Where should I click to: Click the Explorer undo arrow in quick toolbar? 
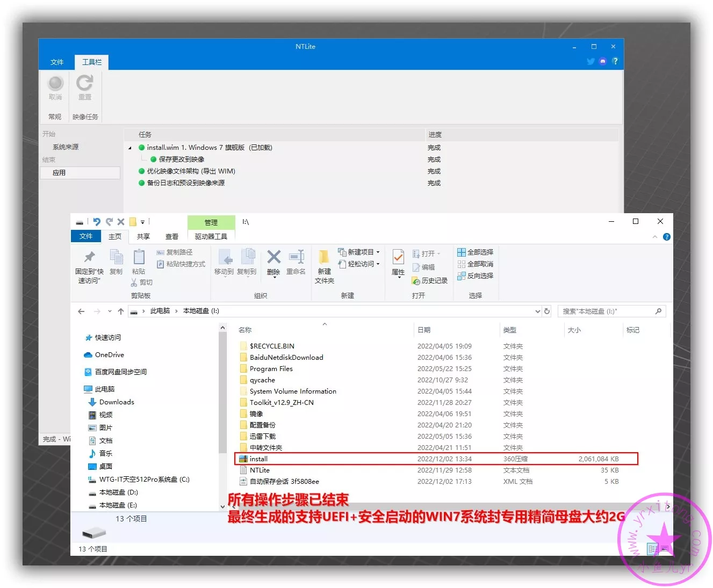(97, 222)
